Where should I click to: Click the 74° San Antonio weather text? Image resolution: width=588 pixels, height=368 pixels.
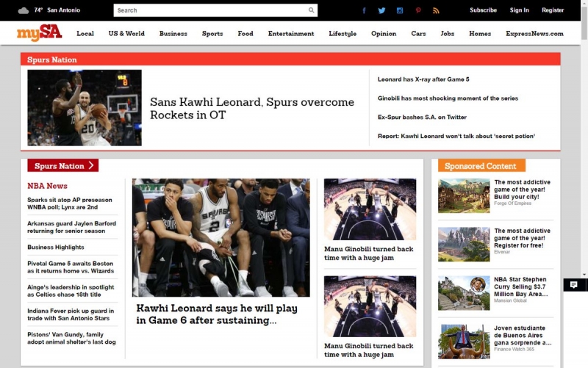point(57,10)
